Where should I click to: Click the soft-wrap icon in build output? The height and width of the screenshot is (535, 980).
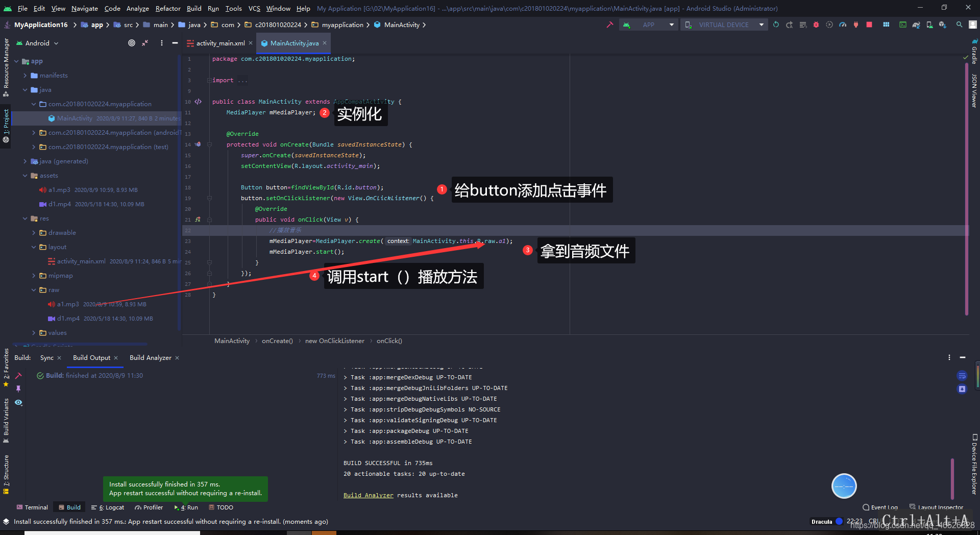pos(962,376)
